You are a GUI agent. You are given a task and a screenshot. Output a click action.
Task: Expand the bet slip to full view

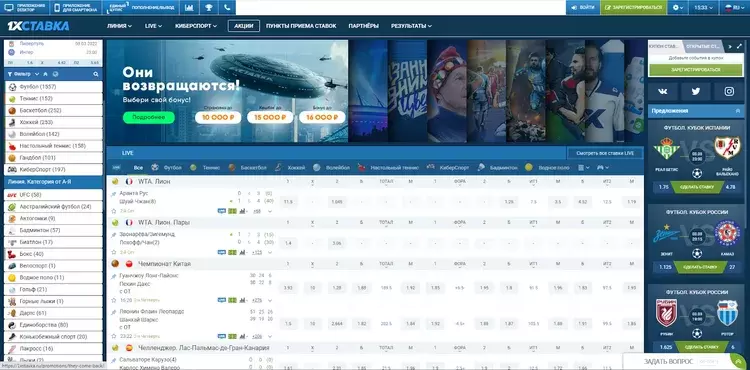(x=739, y=46)
